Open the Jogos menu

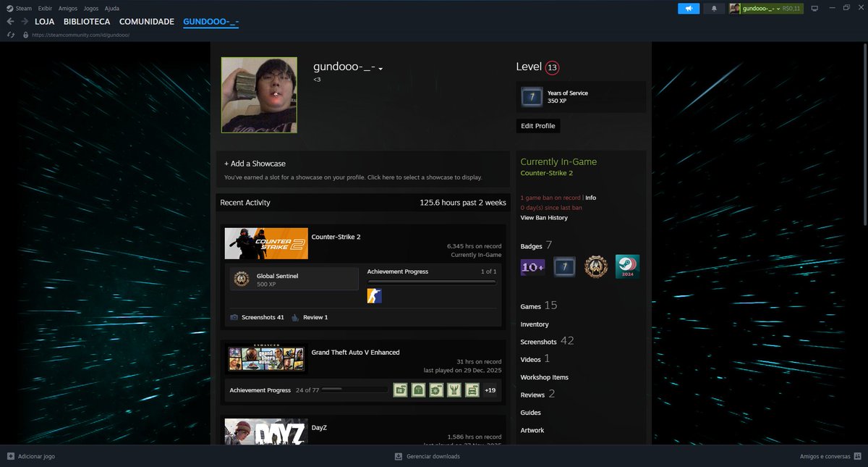point(91,8)
